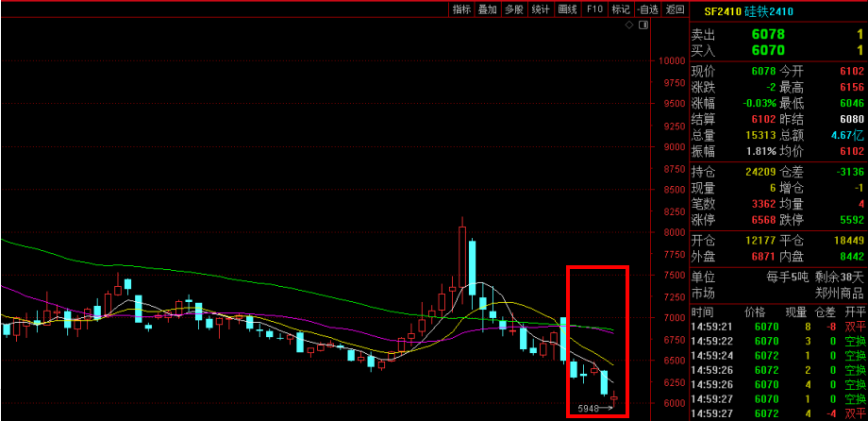This screenshot has width=868, height=421.
Task: Click the 开平 column header in tick list
Action: 855,312
